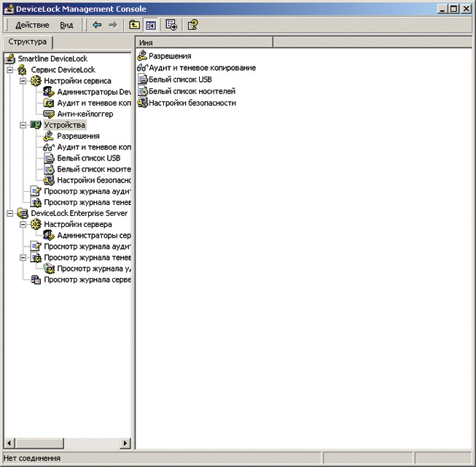Open Белый список носителей list item
Viewport: 476px width, 467px height.
192,91
